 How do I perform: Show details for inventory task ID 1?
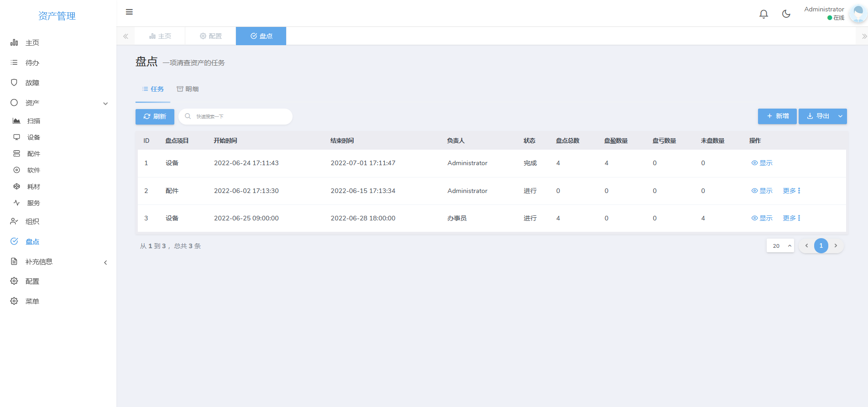point(762,163)
